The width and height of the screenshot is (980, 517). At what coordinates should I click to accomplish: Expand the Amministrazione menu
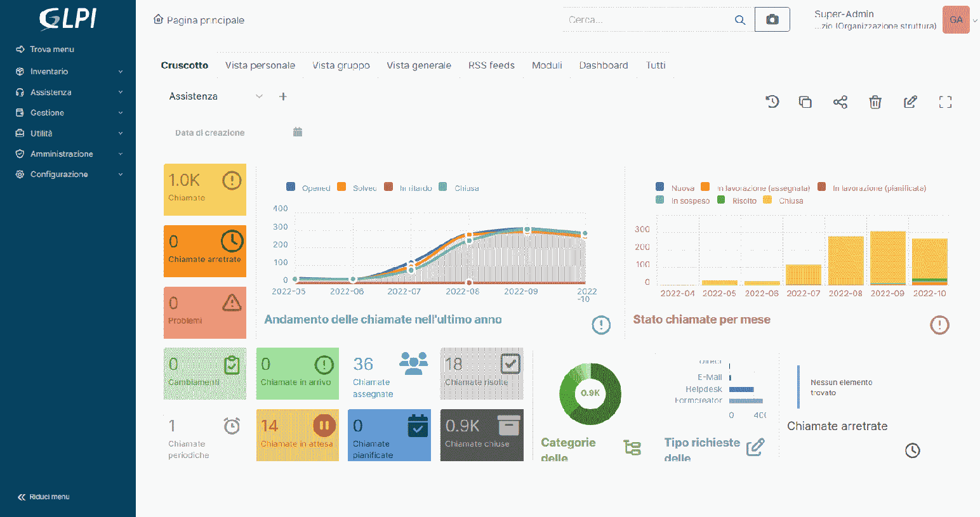point(68,154)
